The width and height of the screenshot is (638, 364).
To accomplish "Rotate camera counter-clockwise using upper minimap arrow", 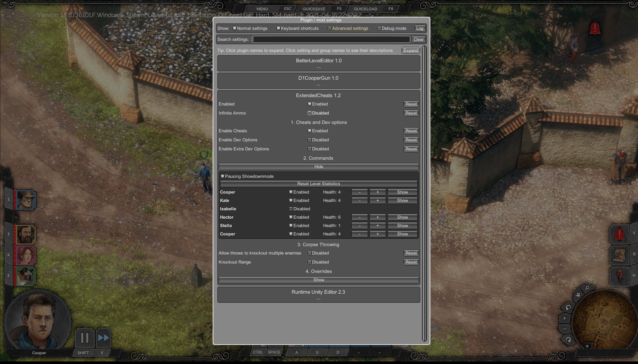I will (568, 307).
